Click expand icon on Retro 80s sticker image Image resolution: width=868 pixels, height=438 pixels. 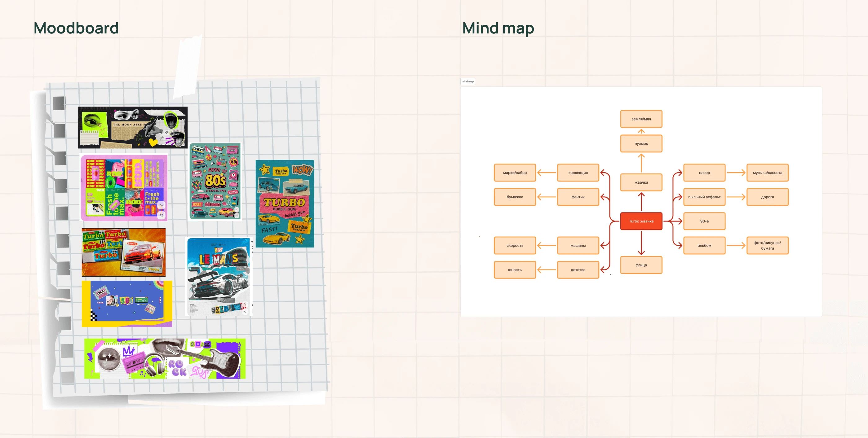pos(237,209)
